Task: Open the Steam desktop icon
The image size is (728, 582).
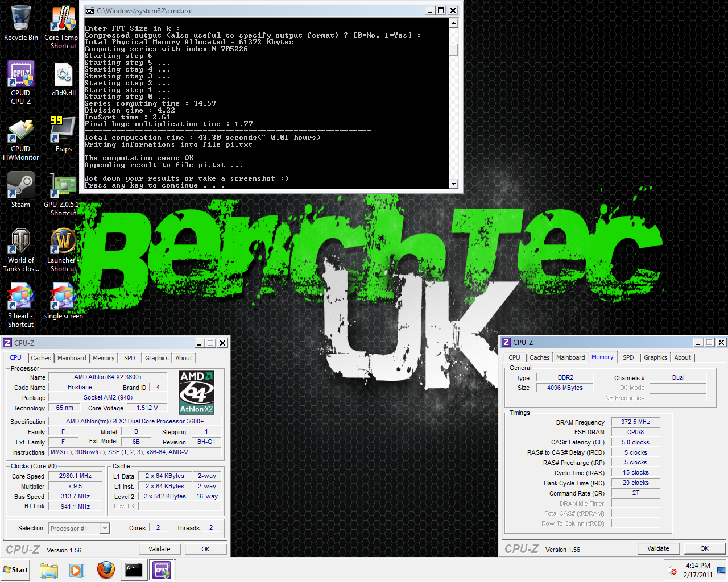Action: (21, 190)
